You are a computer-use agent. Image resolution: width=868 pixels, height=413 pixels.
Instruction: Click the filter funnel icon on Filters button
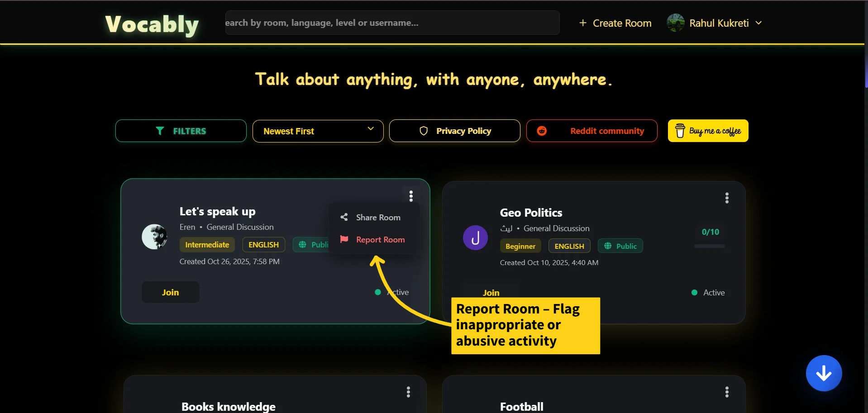(161, 131)
